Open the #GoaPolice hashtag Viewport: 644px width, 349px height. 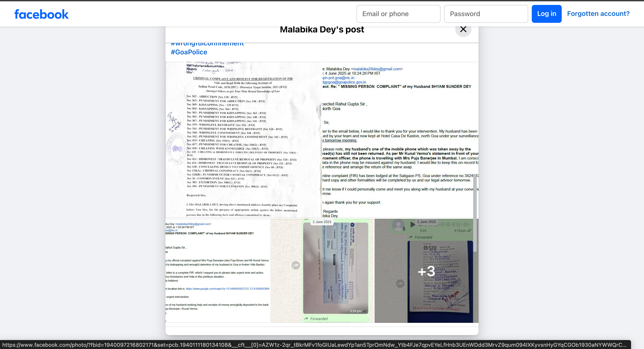point(189,52)
